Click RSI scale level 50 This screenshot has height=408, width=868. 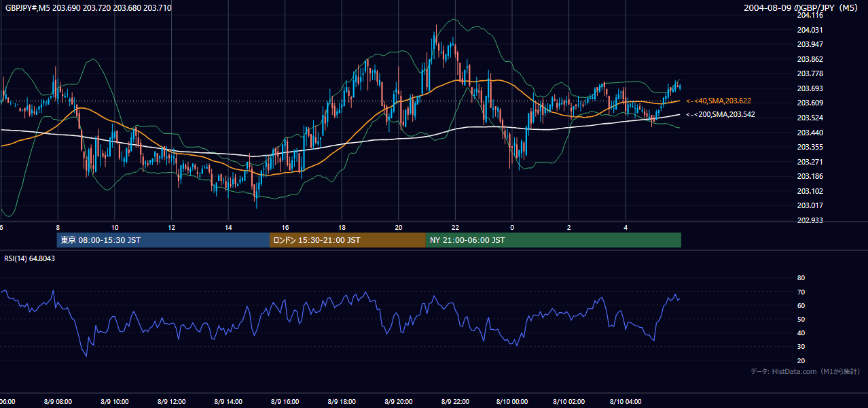click(801, 319)
